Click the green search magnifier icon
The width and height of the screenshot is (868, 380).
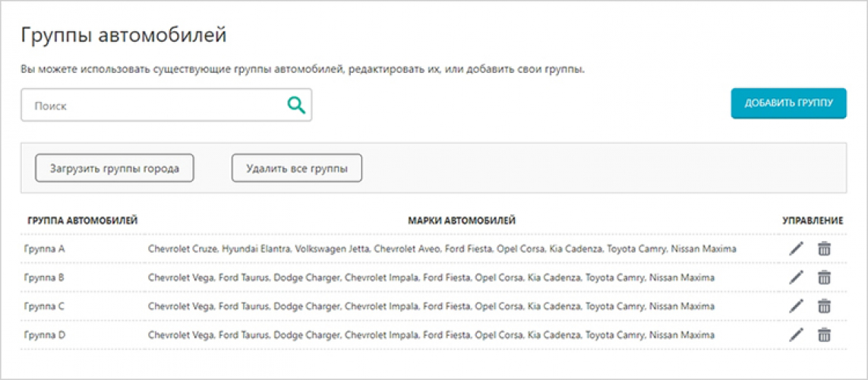click(x=296, y=105)
